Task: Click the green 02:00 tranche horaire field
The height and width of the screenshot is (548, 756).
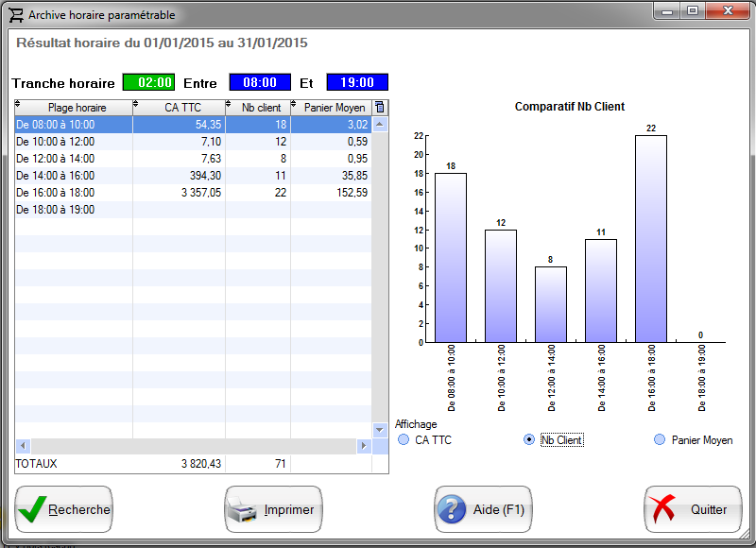Action: [x=149, y=83]
